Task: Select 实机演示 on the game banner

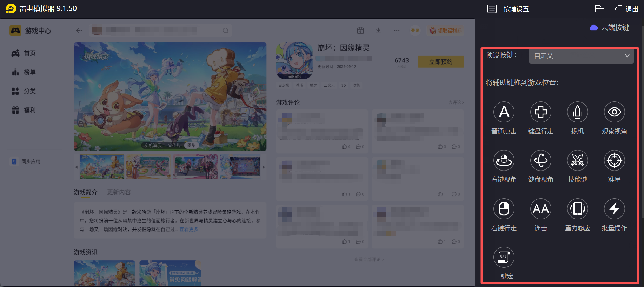Action: [153, 146]
